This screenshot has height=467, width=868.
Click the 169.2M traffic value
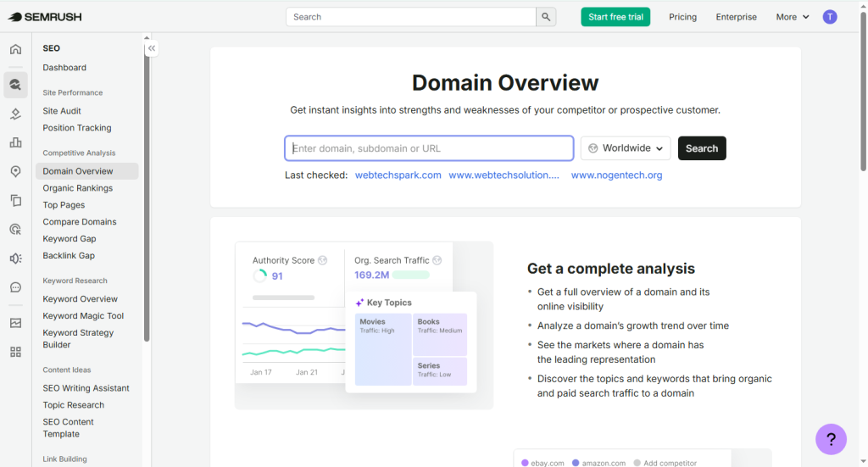click(x=371, y=275)
